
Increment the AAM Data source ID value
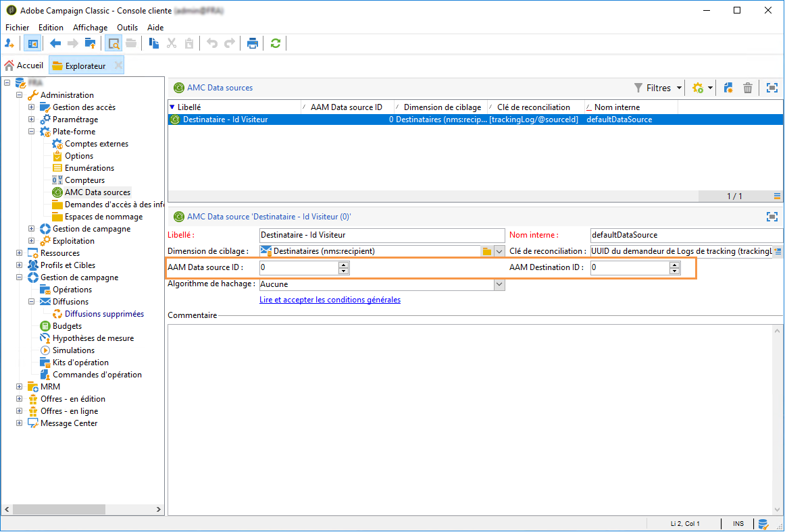[343, 265]
